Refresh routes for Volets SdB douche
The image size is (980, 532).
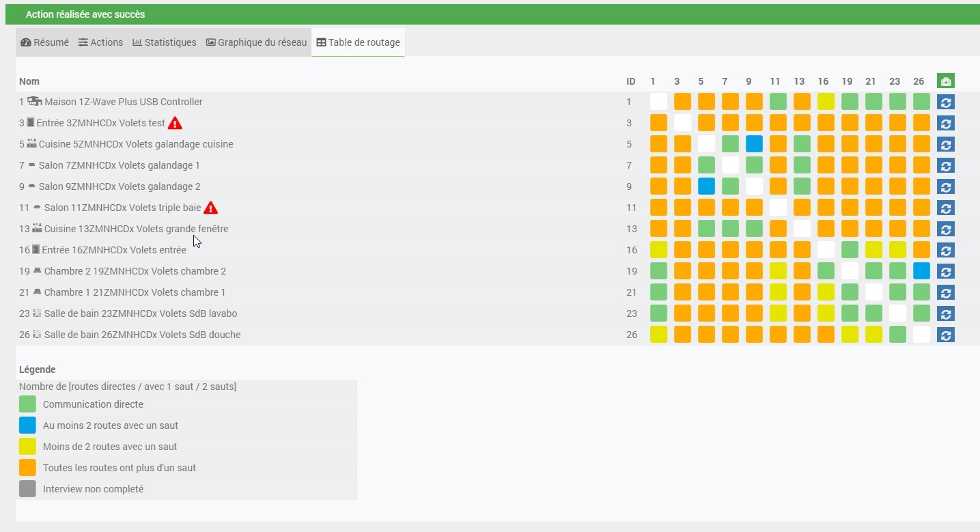point(945,335)
